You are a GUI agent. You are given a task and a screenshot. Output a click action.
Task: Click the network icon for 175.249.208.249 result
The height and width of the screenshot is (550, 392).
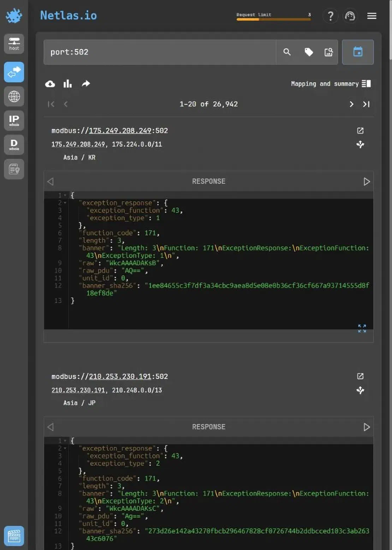pyautogui.click(x=360, y=144)
